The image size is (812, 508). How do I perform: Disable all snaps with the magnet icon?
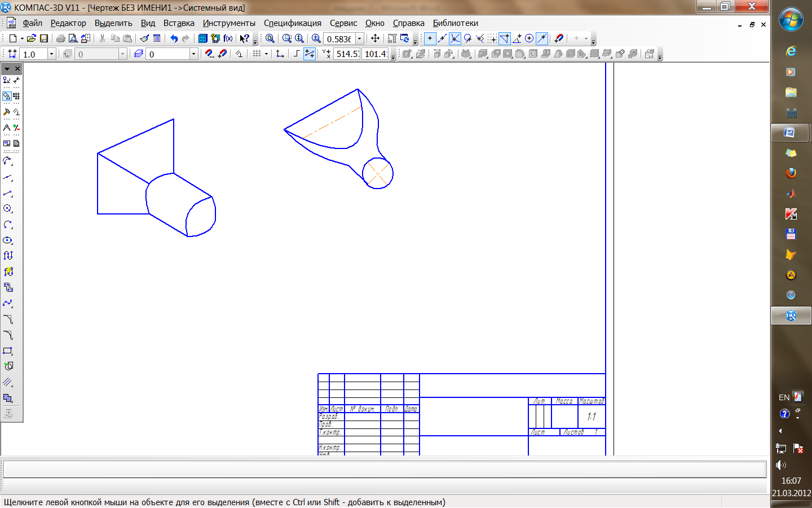[x=559, y=38]
